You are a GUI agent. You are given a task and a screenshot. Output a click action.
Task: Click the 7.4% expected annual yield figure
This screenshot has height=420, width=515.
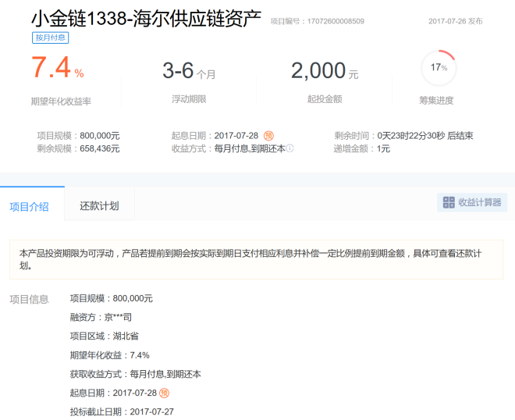[58, 68]
